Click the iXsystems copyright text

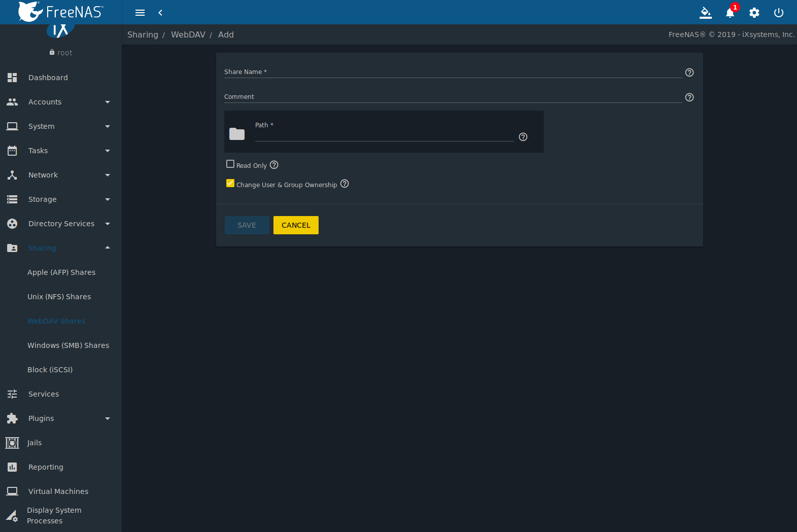tap(732, 34)
